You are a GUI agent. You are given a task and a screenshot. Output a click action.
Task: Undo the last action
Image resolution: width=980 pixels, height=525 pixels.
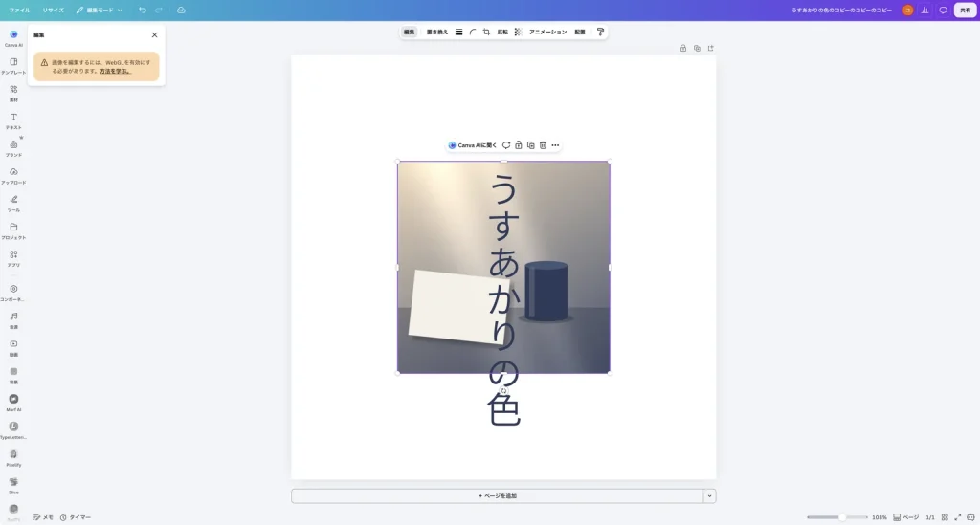(143, 10)
